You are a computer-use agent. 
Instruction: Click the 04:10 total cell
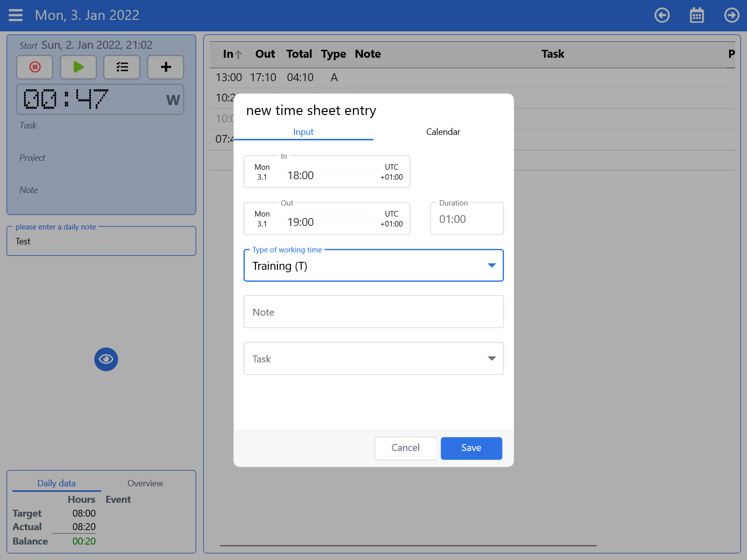(x=300, y=78)
